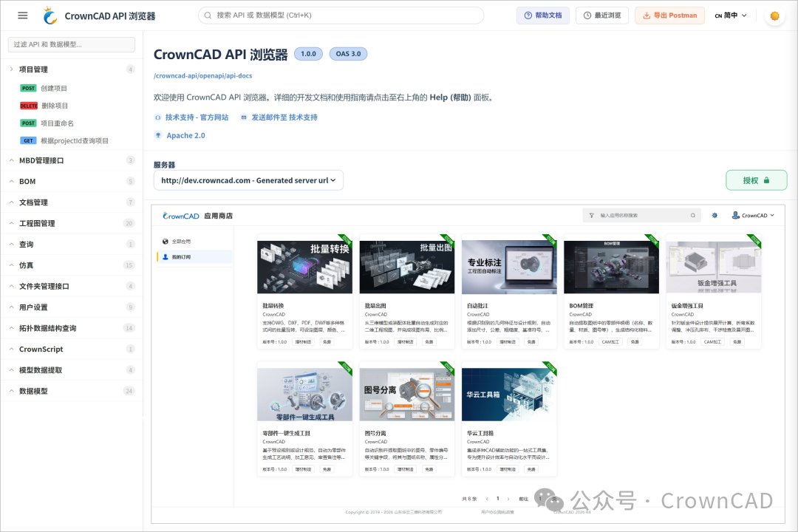Open the 钣金增强工具 app thumbnail
This screenshot has height=532, width=798.
click(x=714, y=267)
